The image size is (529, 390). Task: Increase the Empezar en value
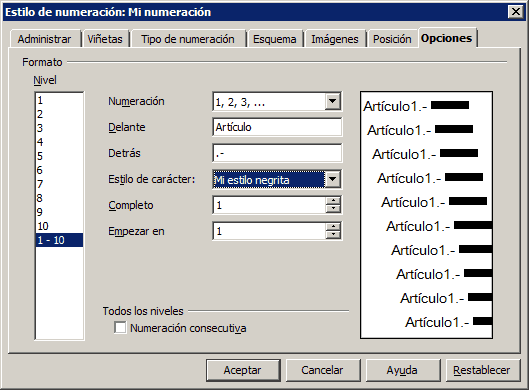coord(333,227)
